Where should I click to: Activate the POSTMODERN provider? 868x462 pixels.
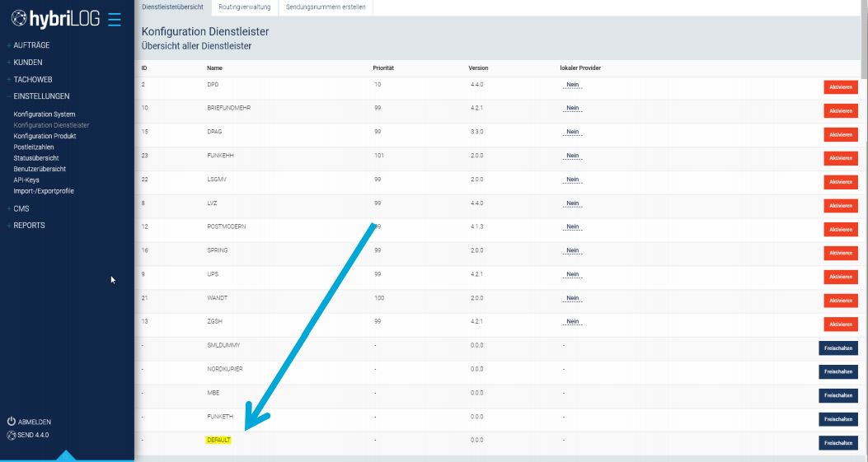(840, 230)
